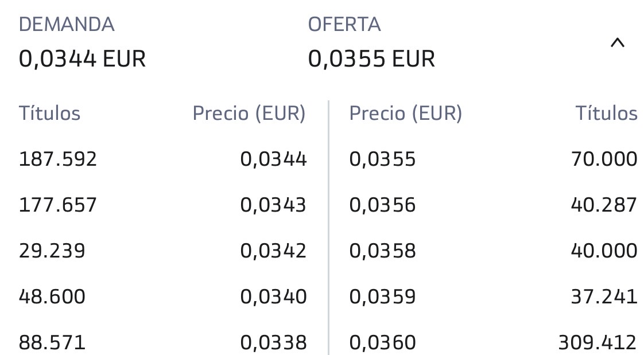Screen dimensions: 644x355
Task: Select demand quantity 29.239
Action: pos(52,251)
